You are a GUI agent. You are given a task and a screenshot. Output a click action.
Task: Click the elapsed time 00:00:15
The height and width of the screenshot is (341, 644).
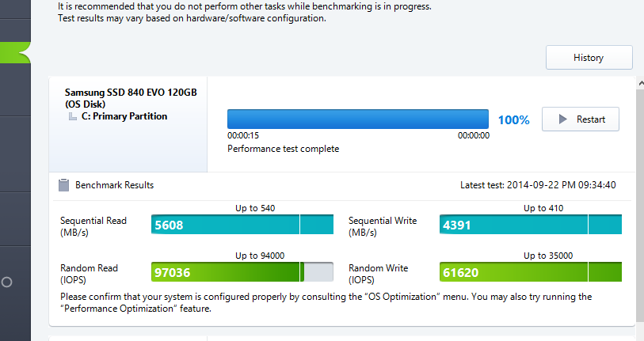[x=243, y=135]
